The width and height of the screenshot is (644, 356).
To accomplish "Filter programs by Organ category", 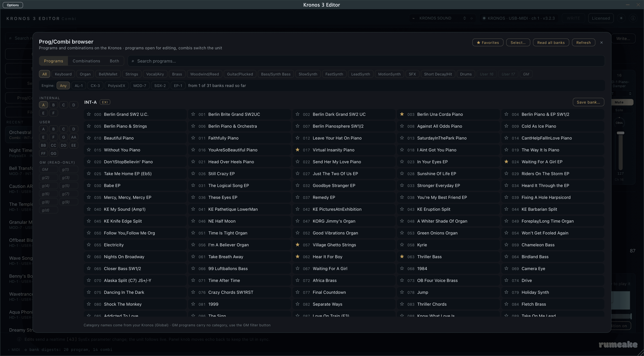I will point(85,74).
